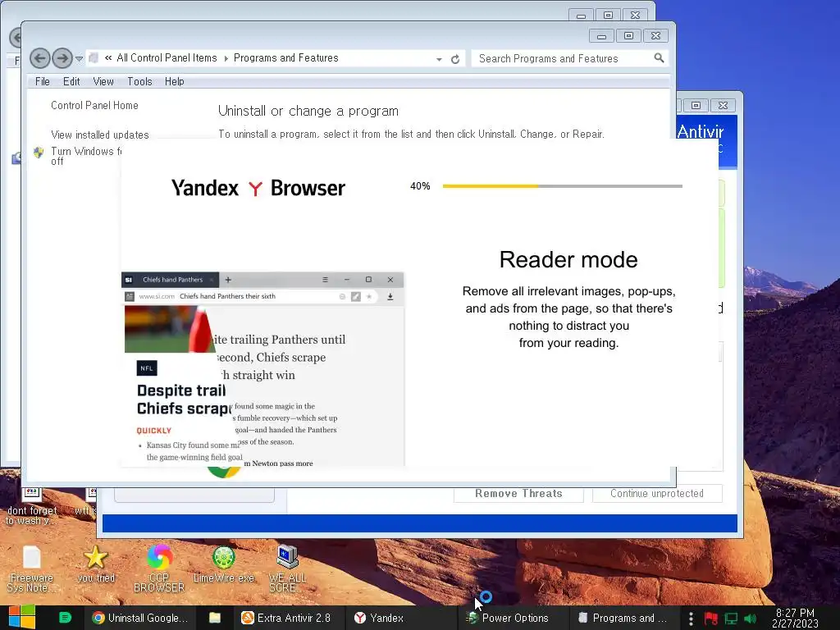Open the recent pages dropdown next to Forward

click(x=79, y=59)
